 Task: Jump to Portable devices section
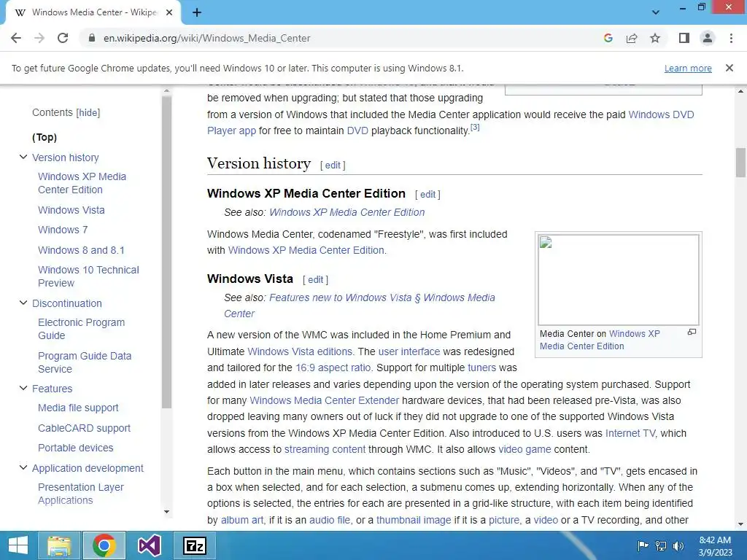coord(75,448)
